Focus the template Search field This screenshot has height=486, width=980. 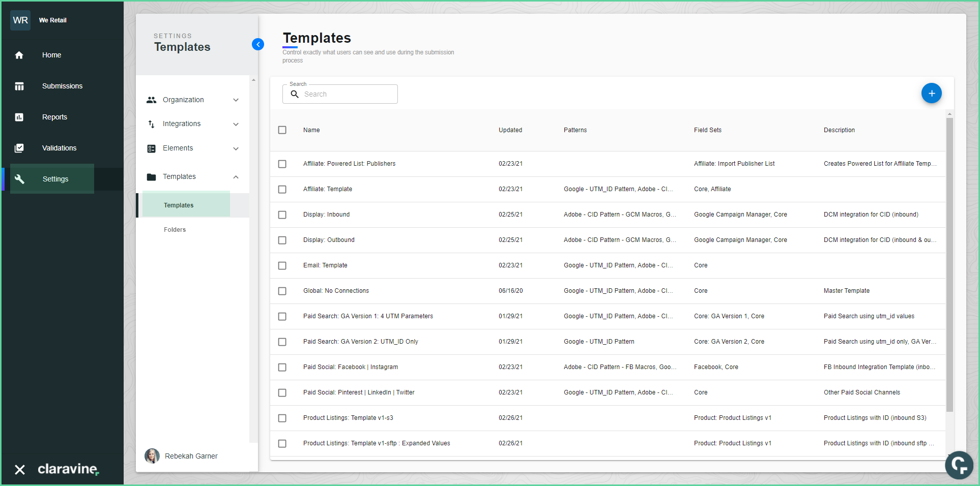coord(340,94)
